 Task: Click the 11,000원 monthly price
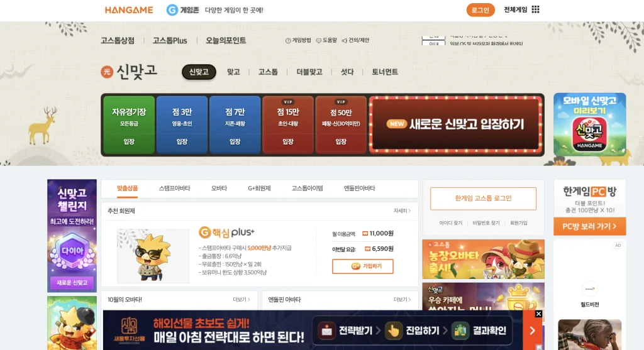pyautogui.click(x=381, y=234)
